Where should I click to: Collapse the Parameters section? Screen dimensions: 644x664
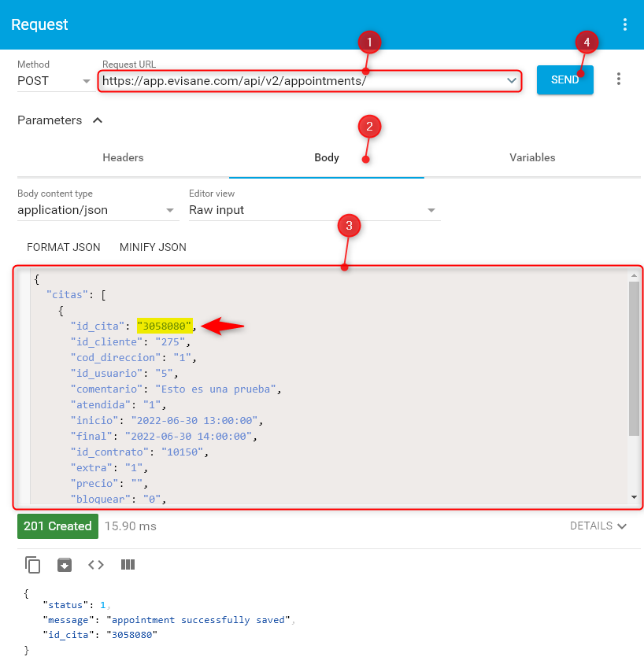[x=98, y=120]
